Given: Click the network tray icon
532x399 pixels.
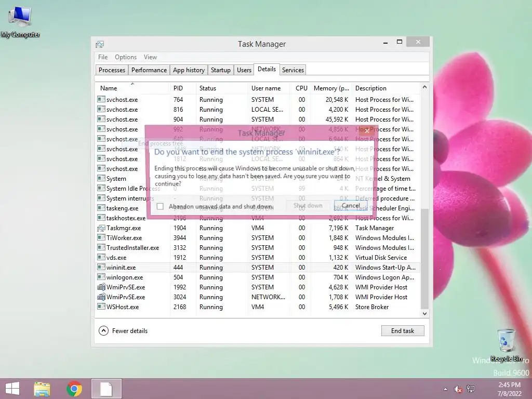Looking at the screenshot, I should (x=471, y=389).
